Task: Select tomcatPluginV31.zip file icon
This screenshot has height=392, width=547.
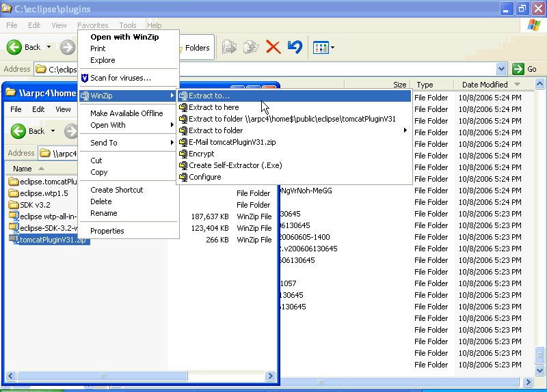Action: [x=14, y=240]
